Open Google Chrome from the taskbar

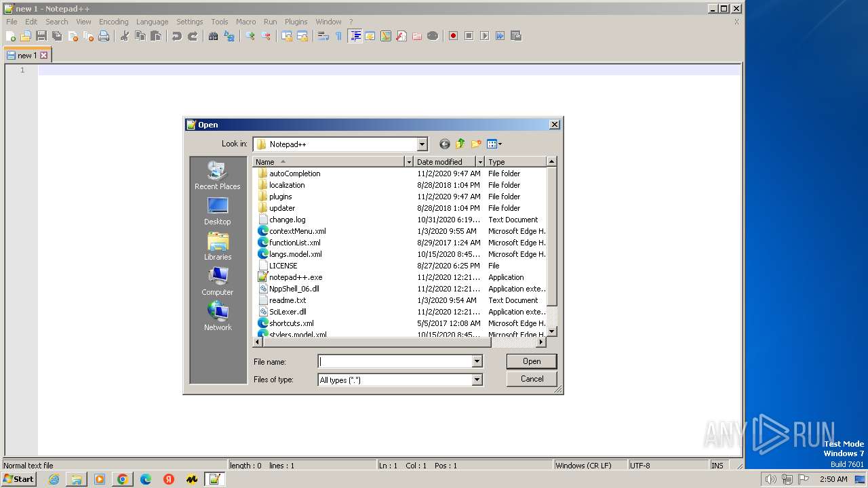(123, 479)
